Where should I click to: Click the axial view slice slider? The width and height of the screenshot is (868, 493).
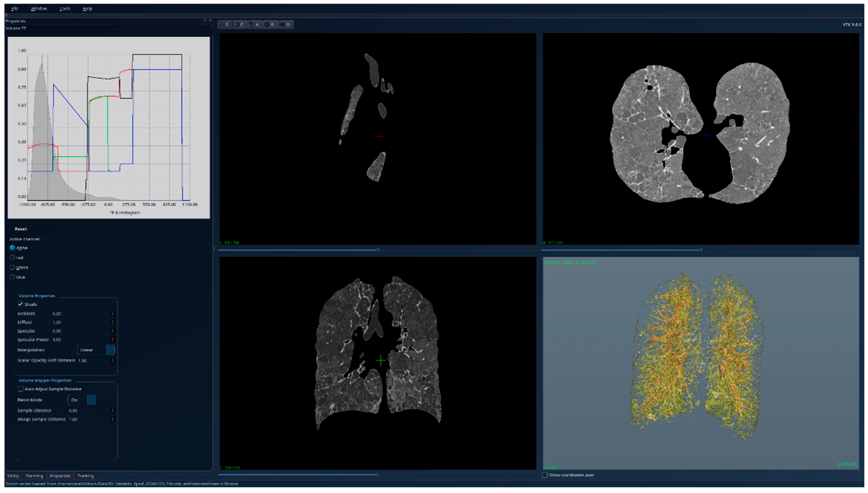coord(701,250)
